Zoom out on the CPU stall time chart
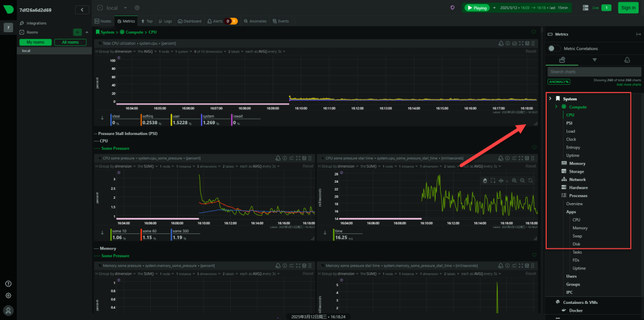 tap(522, 180)
